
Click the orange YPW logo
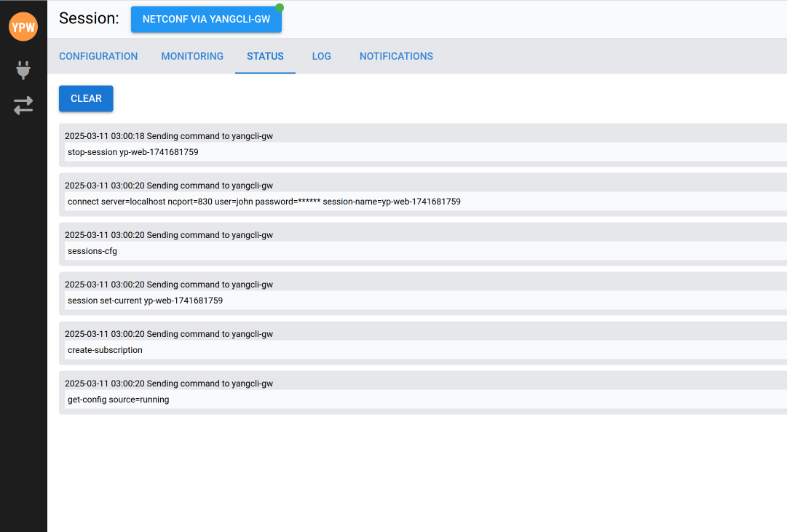pyautogui.click(x=23, y=27)
